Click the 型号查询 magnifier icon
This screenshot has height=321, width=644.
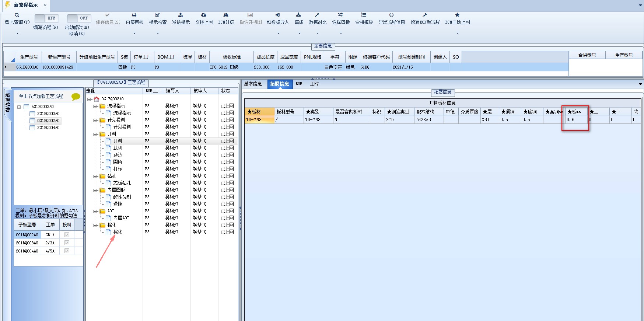tap(17, 15)
